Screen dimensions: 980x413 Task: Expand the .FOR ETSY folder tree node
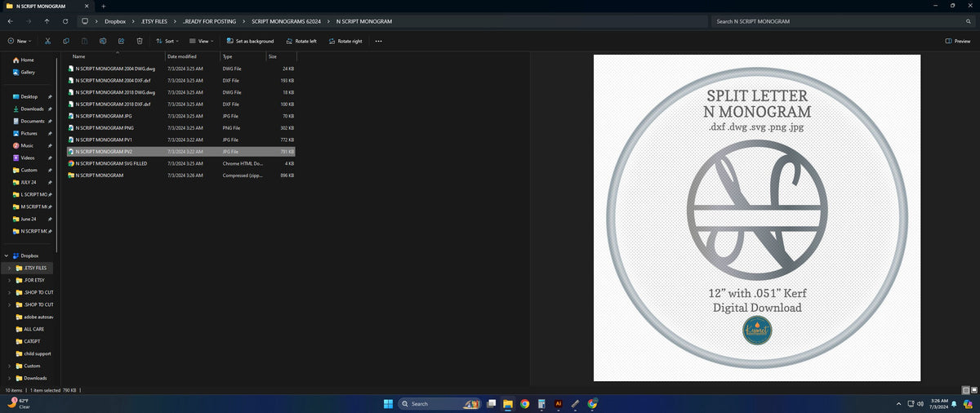(x=9, y=280)
